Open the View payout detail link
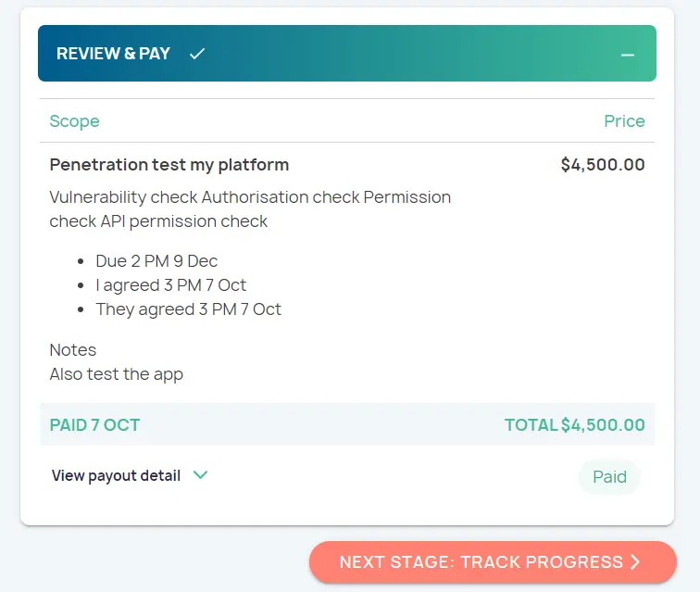This screenshot has width=700, height=592. coord(116,475)
